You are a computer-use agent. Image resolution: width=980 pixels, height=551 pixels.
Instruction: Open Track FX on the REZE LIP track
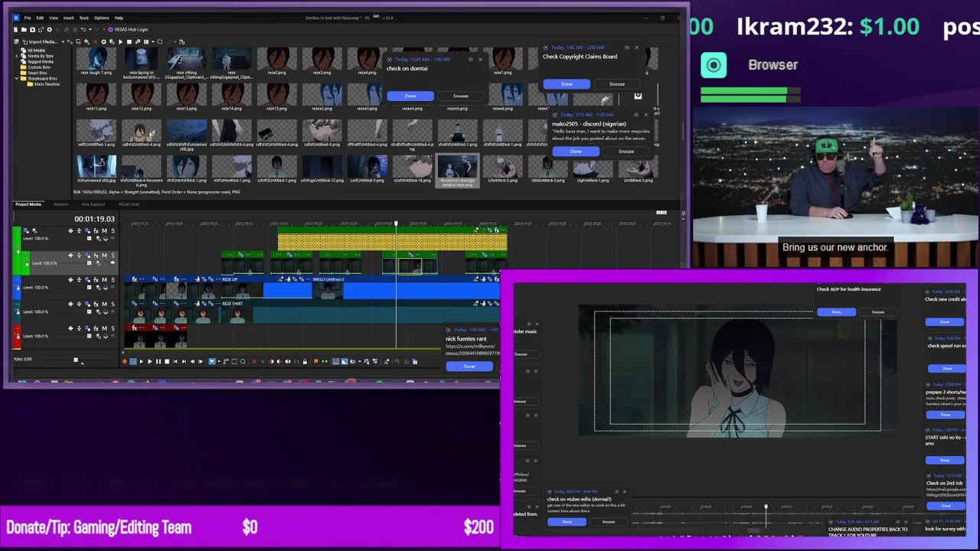pos(96,280)
